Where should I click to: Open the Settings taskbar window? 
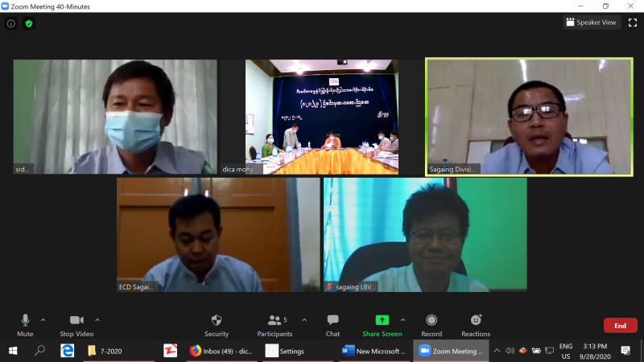[x=291, y=351]
